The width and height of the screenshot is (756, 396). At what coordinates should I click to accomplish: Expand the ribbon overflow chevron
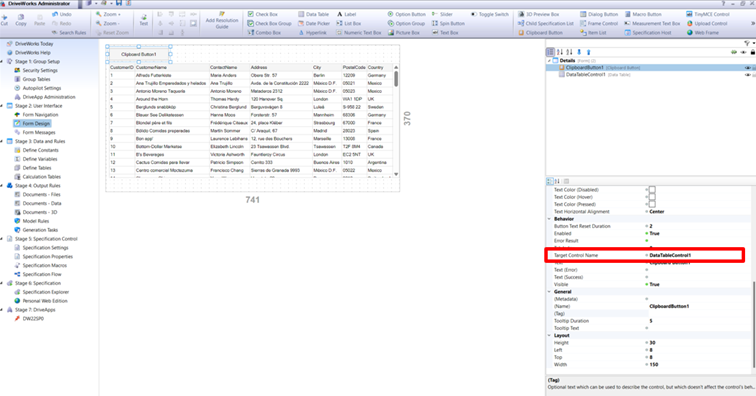[753, 23]
